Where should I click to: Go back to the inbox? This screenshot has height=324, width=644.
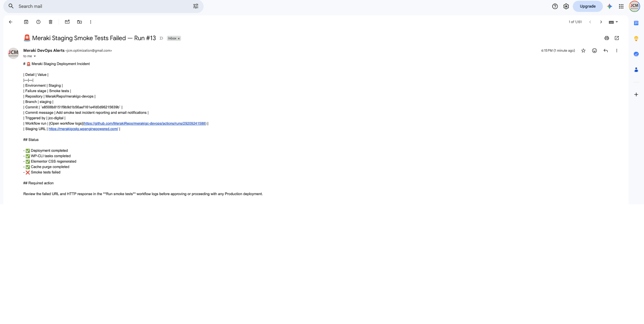pos(11,22)
